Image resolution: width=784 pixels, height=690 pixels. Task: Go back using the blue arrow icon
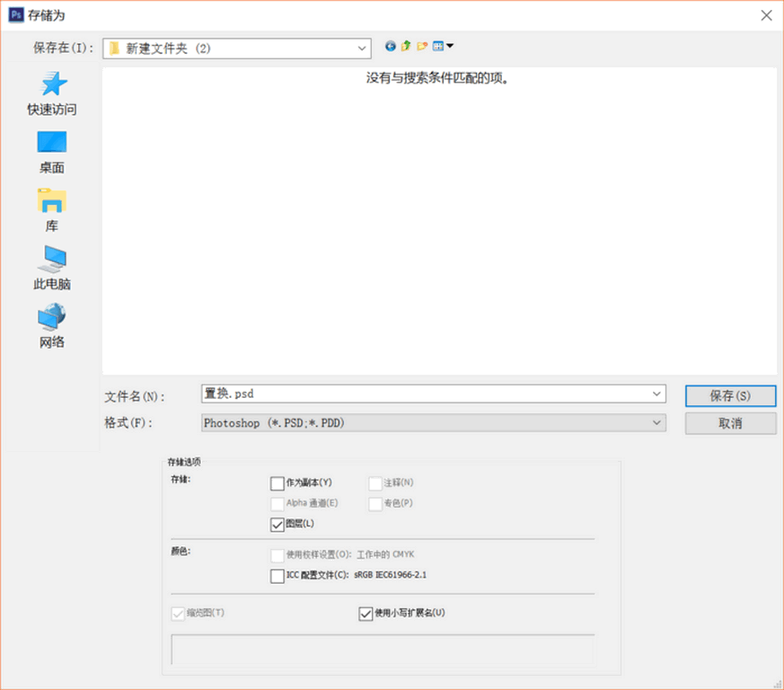coord(390,47)
